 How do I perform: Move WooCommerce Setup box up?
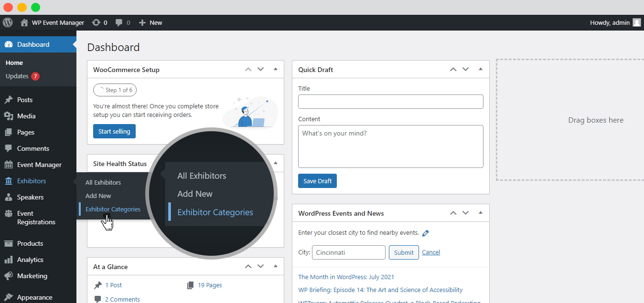pyautogui.click(x=248, y=69)
